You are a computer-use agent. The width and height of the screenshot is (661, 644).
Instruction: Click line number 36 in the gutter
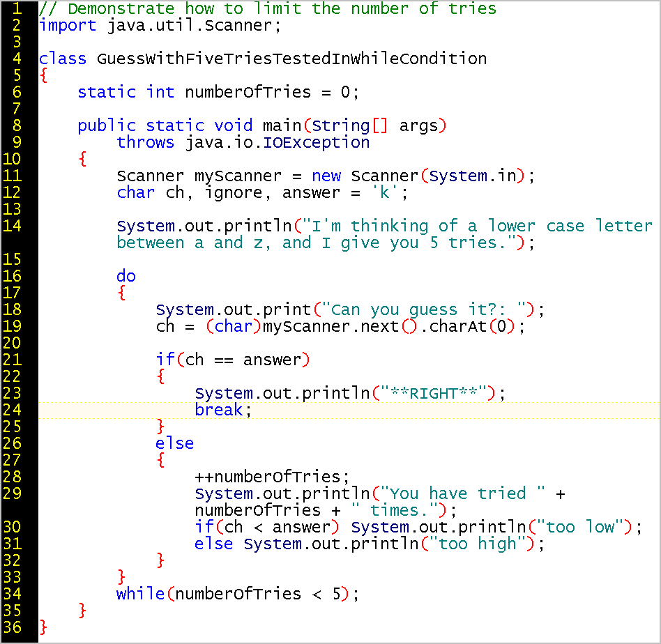point(12,627)
